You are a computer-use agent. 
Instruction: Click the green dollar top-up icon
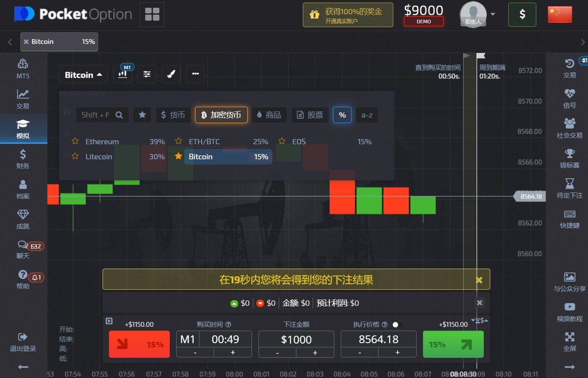click(x=522, y=14)
